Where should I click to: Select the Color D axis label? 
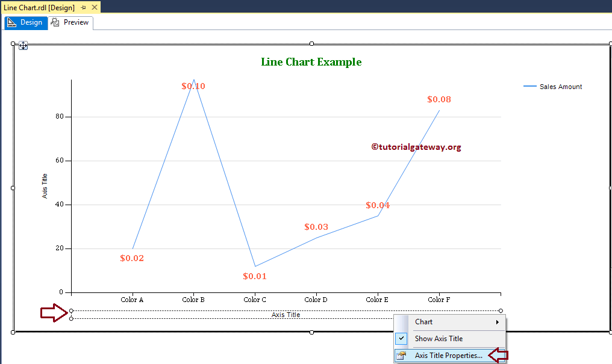coord(316,300)
